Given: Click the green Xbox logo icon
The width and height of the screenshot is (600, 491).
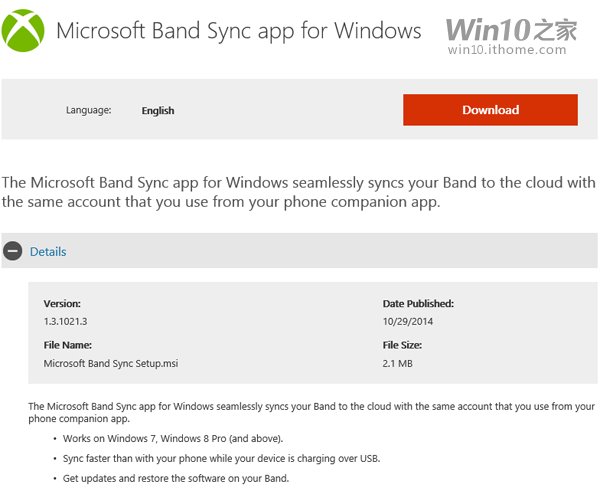Looking at the screenshot, I should click(23, 31).
